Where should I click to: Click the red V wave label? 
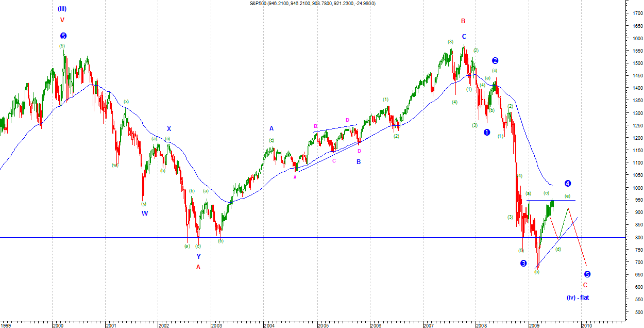pyautogui.click(x=62, y=21)
